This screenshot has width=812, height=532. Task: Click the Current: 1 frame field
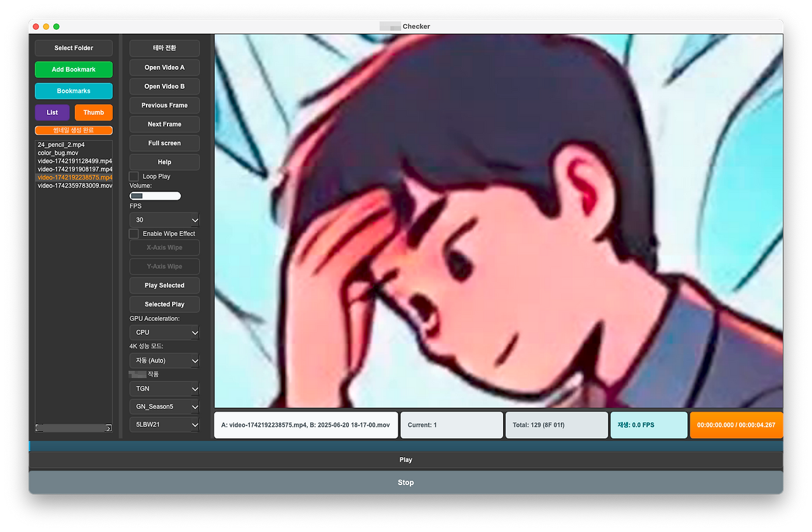click(x=452, y=425)
